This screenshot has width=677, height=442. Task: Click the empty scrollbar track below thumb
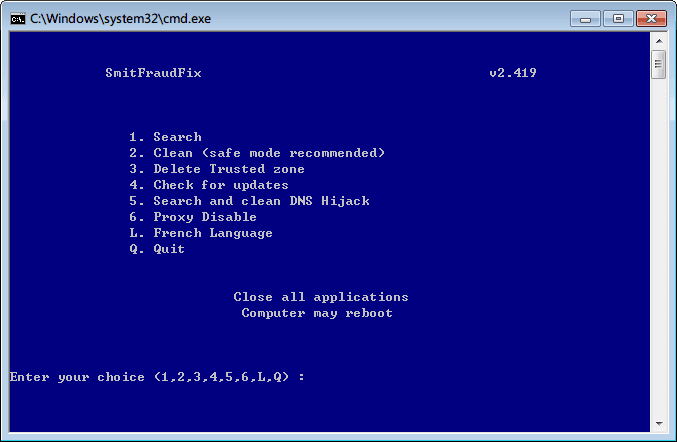[659, 246]
